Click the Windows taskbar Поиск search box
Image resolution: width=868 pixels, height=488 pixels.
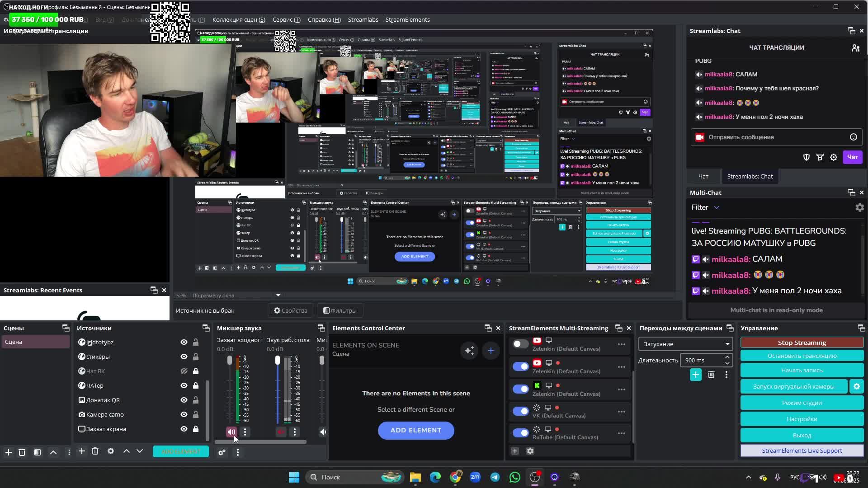pos(355,477)
